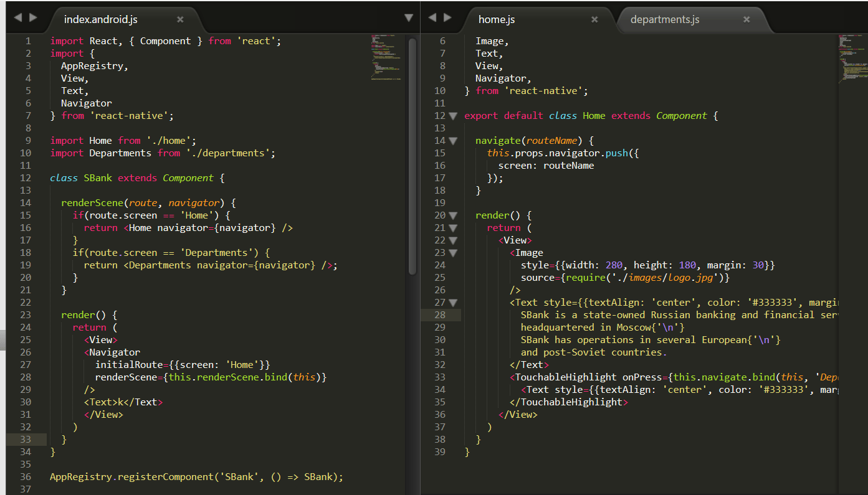
Task: Click "renderScene={this.renderScene.bind(this)}" prop line
Action: pos(211,377)
